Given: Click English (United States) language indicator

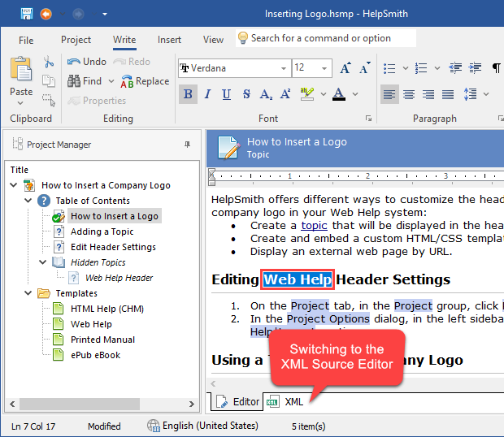Looking at the screenshot, I should click(203, 426).
